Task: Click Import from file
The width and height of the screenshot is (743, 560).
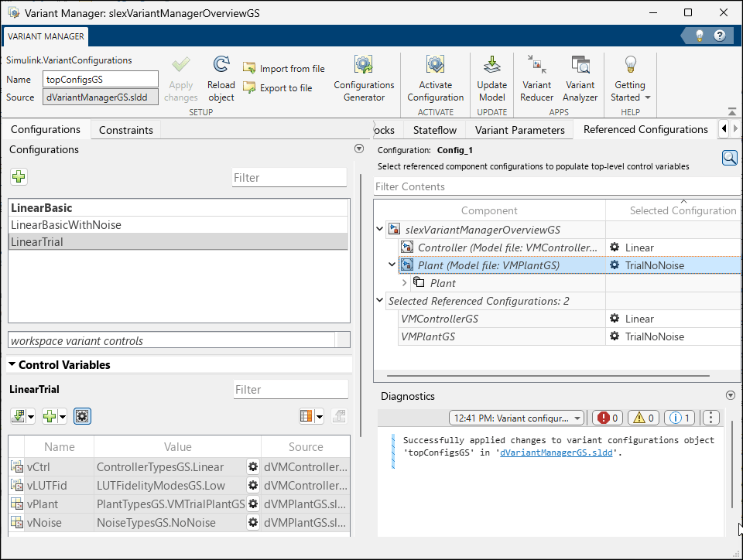Action: (x=284, y=69)
